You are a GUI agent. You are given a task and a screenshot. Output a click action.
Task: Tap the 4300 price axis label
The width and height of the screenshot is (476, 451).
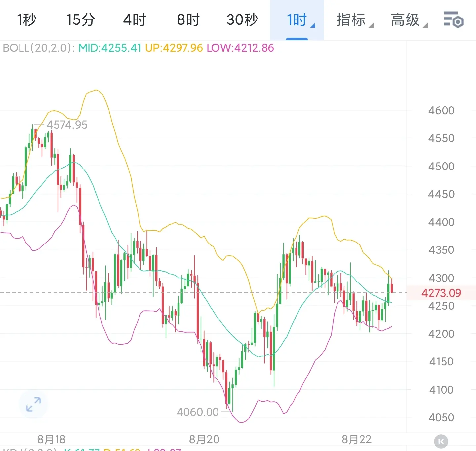pyautogui.click(x=441, y=278)
